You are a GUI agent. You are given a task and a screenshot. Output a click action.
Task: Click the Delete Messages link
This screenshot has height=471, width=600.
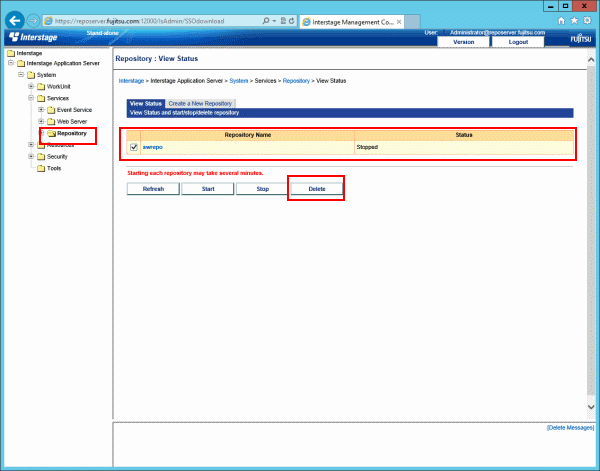point(570,428)
